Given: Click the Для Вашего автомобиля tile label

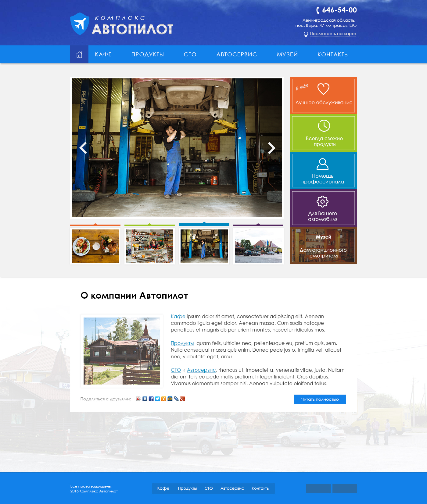Looking at the screenshot, I should click(323, 216).
